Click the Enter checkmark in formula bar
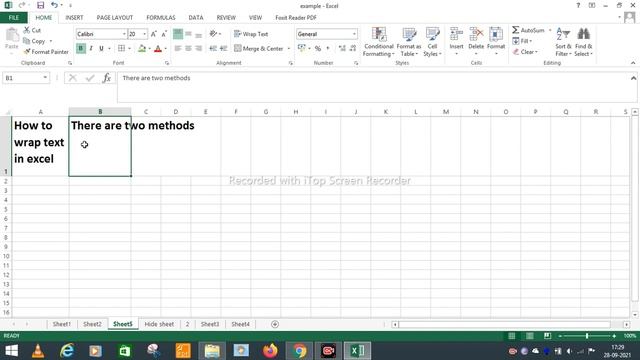 click(x=90, y=78)
